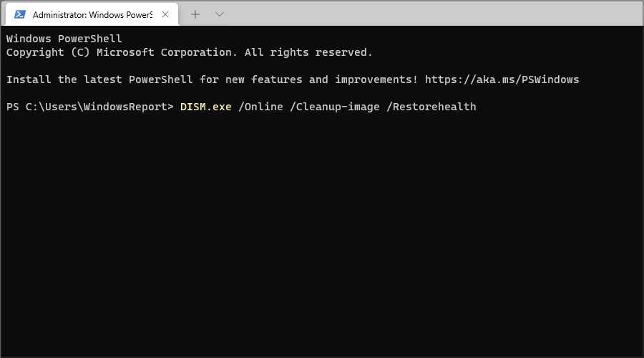Click the /Restorehealth parameter text
The image size is (644, 358).
pos(431,107)
